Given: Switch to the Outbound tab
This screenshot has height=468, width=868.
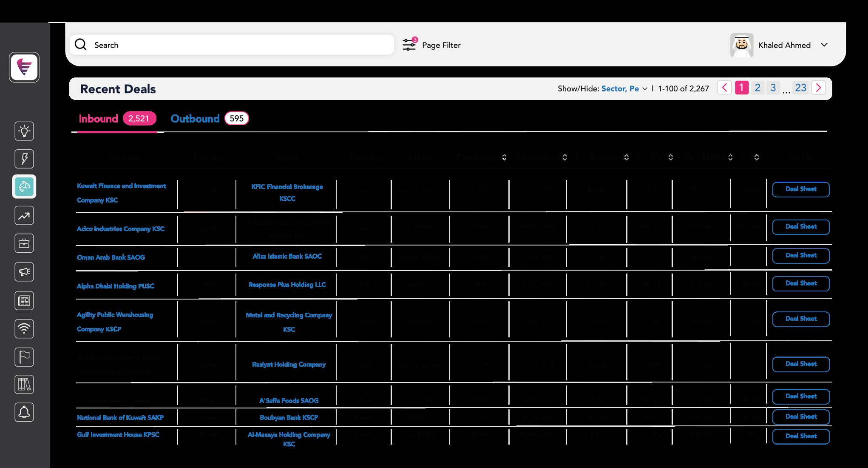Looking at the screenshot, I should pyautogui.click(x=195, y=119).
